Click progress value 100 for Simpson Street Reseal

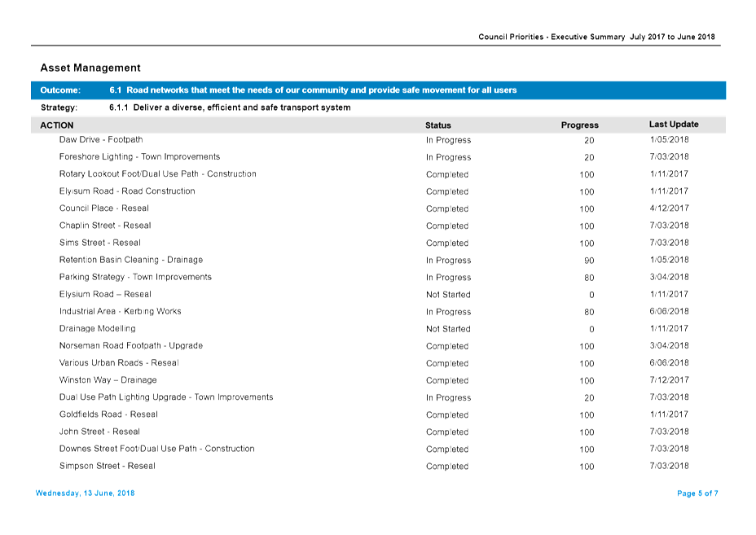coord(587,467)
